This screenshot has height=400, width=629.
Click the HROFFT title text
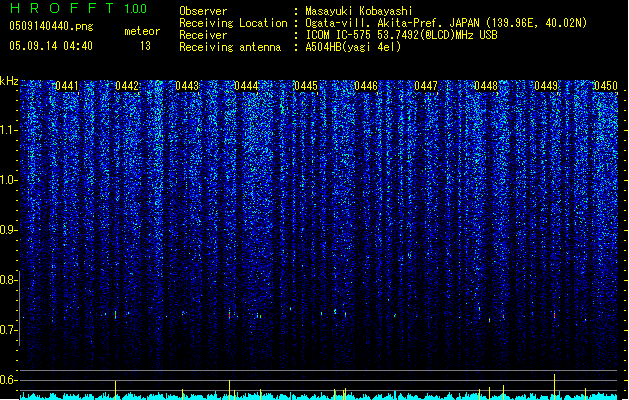tap(62, 8)
